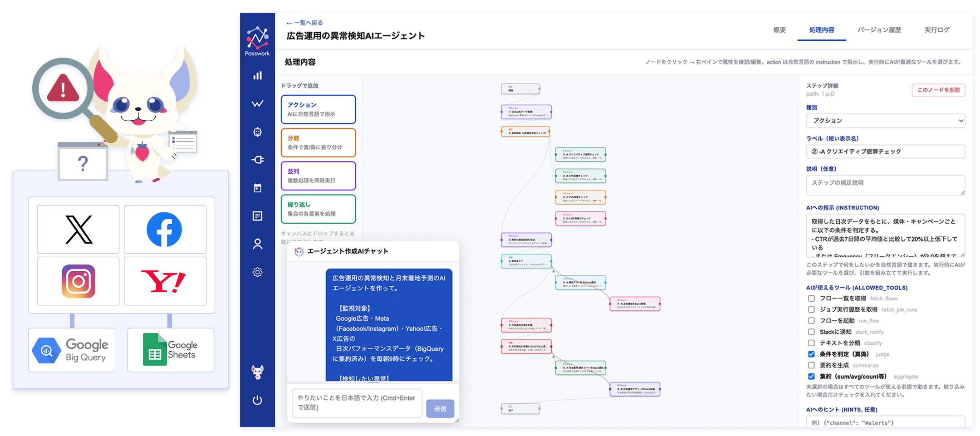Image resolution: width=980 pixels, height=436 pixels.
Task: Click the 送信 button in AI chat
Action: click(440, 408)
